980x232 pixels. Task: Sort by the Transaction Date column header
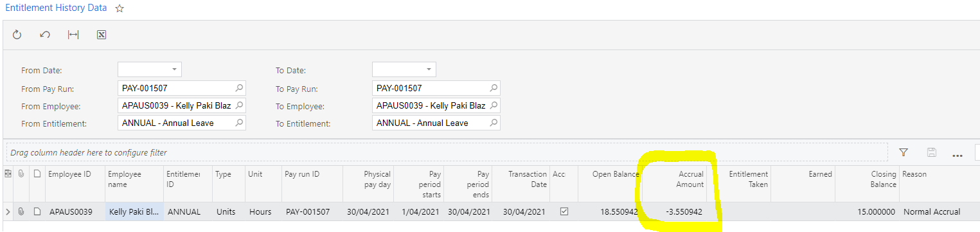click(x=528, y=179)
